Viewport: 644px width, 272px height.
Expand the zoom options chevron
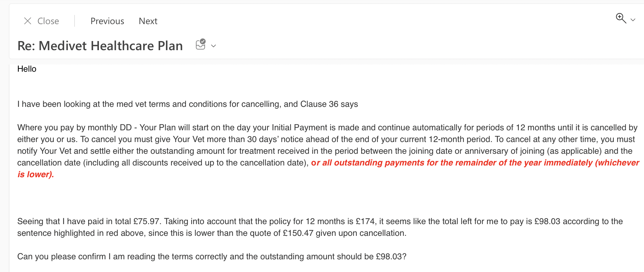coord(633,20)
